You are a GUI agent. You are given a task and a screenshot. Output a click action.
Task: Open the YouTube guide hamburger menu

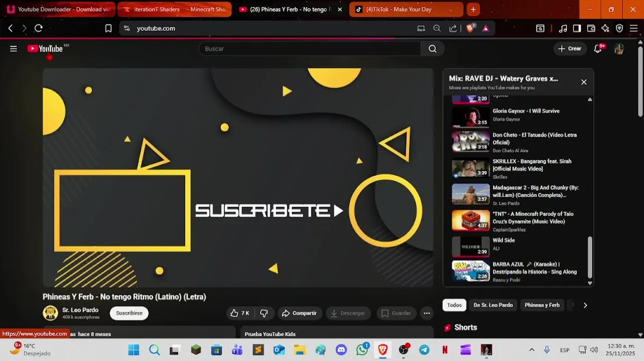point(14,49)
